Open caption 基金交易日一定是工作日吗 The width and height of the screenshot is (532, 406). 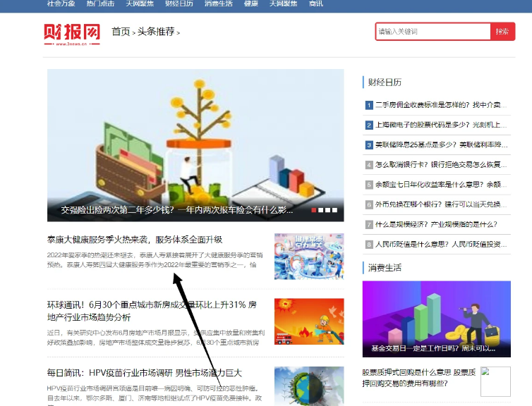pyautogui.click(x=433, y=348)
